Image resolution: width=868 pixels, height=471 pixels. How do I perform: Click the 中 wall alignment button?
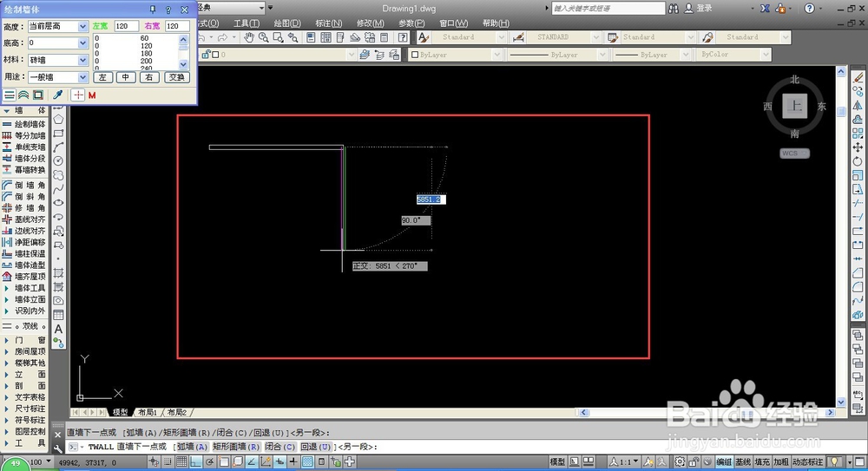click(x=126, y=77)
